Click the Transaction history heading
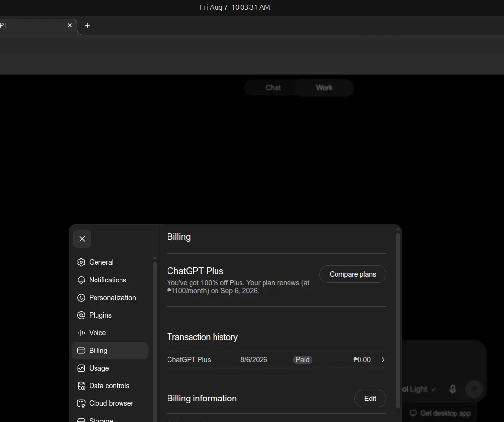This screenshot has height=422, width=504. (x=202, y=337)
